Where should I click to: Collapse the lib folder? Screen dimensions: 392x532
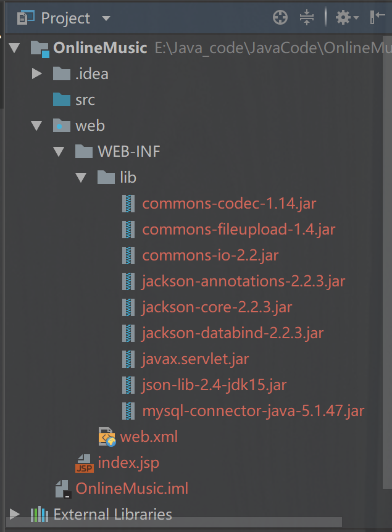point(81,177)
